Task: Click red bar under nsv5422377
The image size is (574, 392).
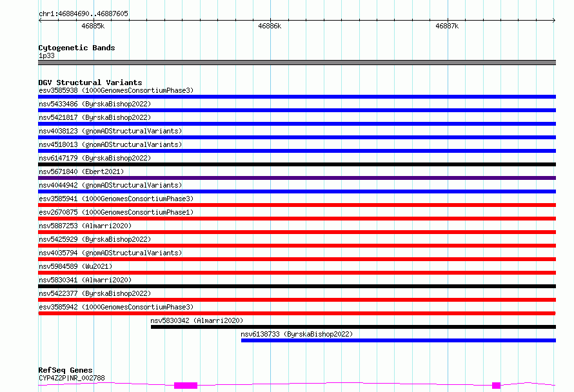Action: coord(297,300)
